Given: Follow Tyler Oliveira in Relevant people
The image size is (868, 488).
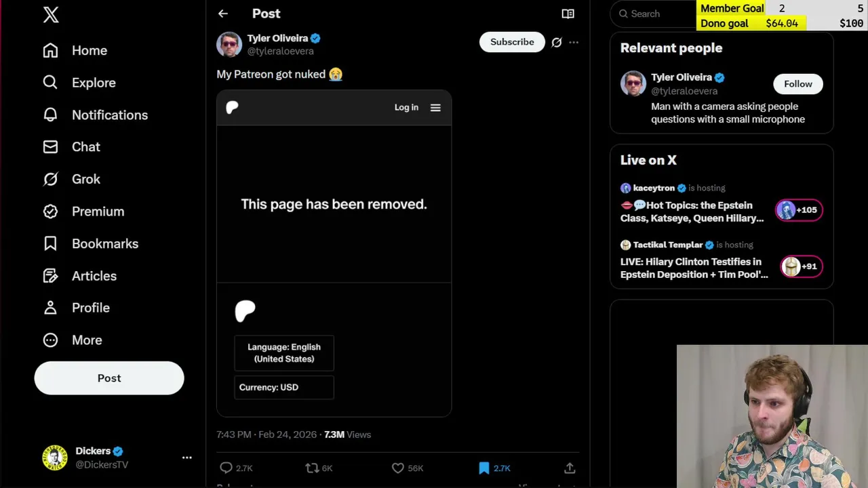Looking at the screenshot, I should tap(797, 84).
